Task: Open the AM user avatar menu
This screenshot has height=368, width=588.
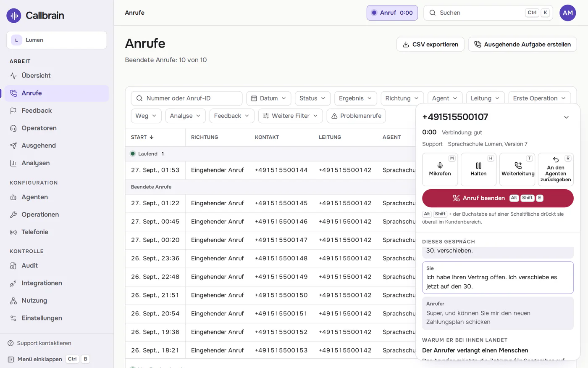Action: tap(568, 13)
